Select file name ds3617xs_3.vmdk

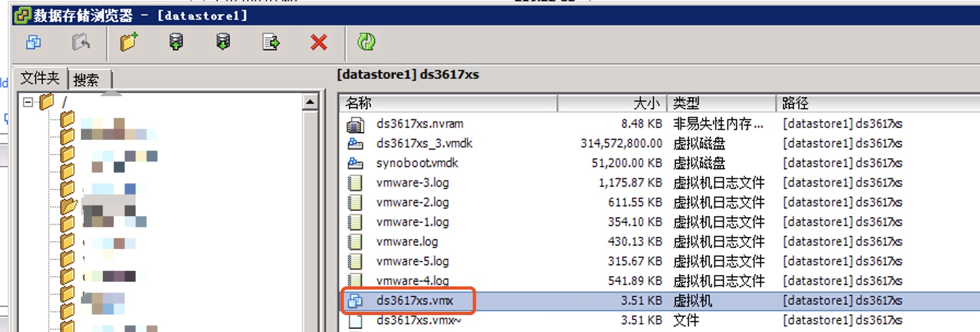(424, 144)
